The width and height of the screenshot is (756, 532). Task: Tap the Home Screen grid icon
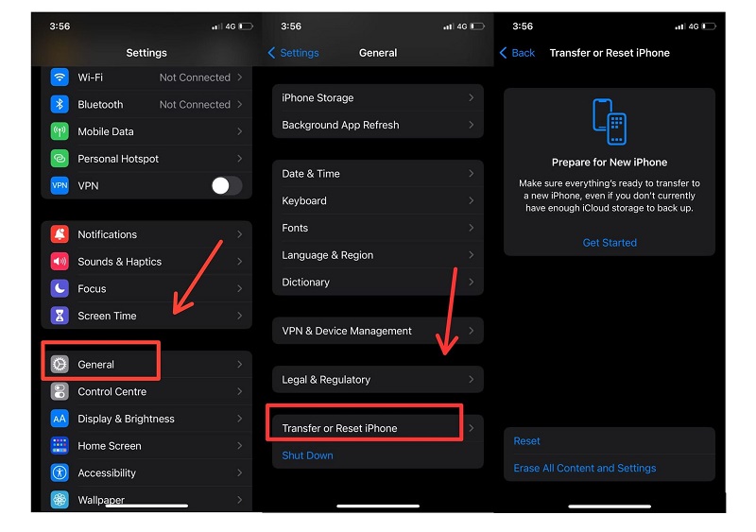60,446
